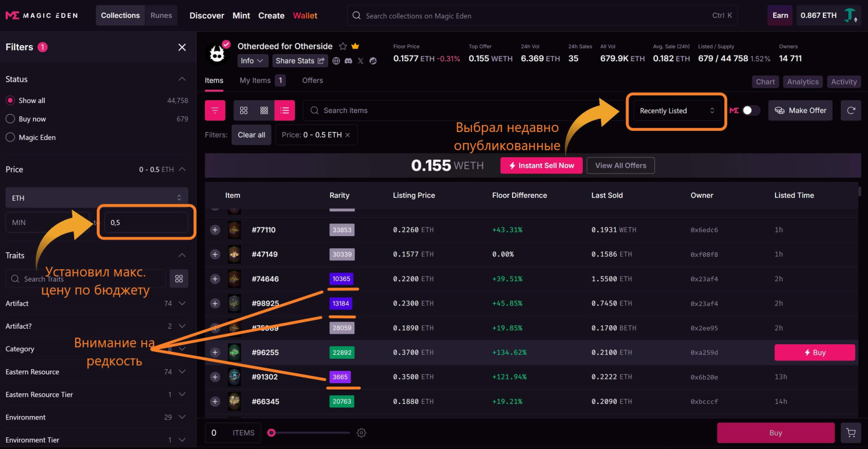Click the Search Traits field
The height and width of the screenshot is (449, 868).
coord(85,278)
